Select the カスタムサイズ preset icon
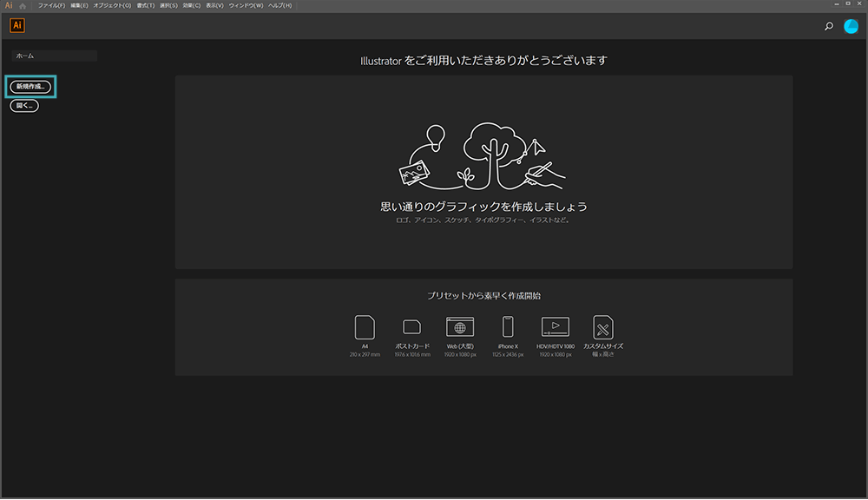 (x=603, y=327)
